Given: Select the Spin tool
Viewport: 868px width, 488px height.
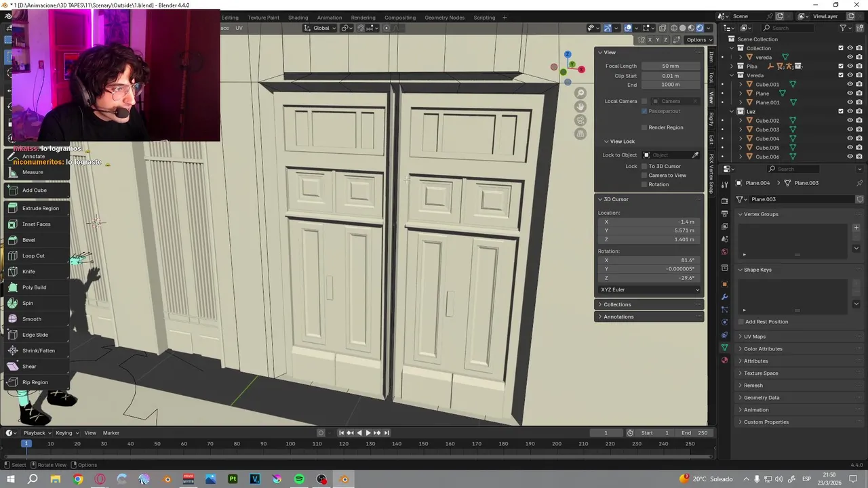Looking at the screenshot, I should tap(35, 303).
